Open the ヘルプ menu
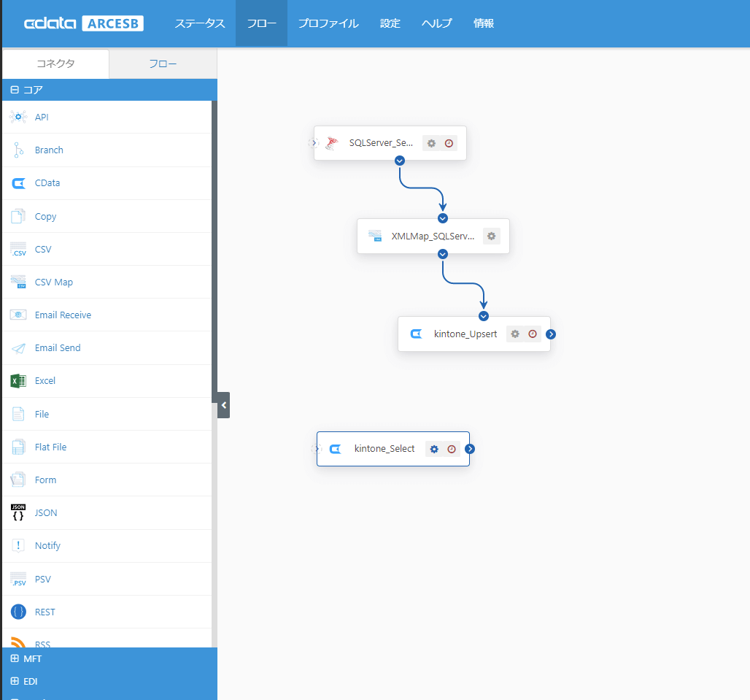750x700 pixels. pos(437,23)
